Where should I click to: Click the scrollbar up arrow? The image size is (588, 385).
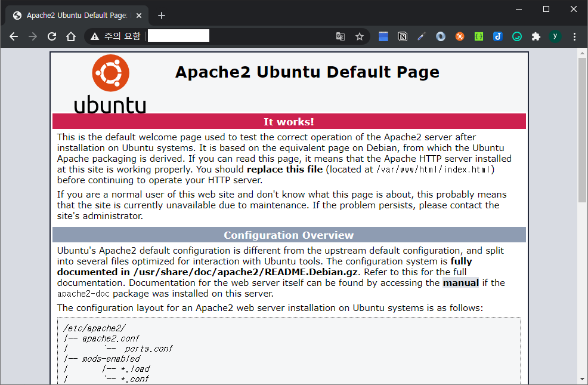coord(582,53)
